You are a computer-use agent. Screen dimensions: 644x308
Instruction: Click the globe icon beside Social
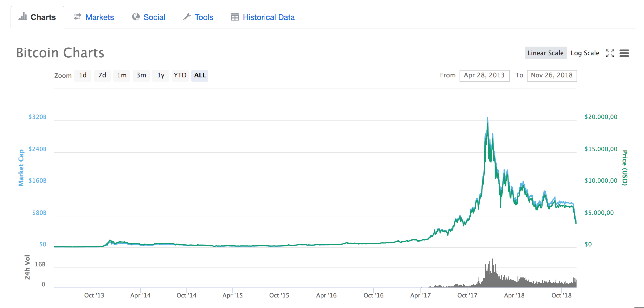pyautogui.click(x=136, y=17)
